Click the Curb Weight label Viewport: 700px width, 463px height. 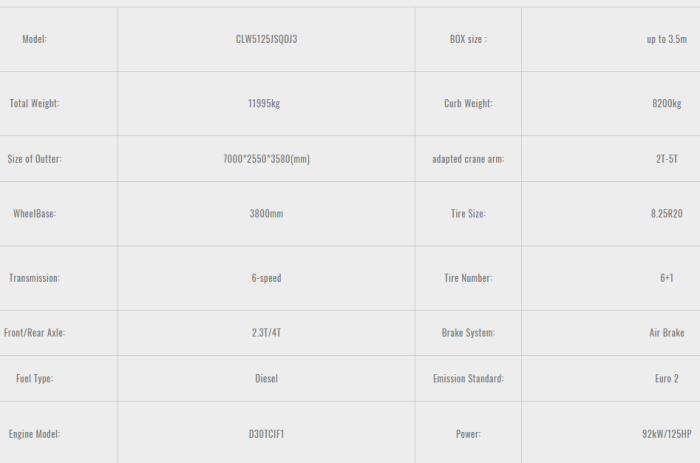[468, 103]
